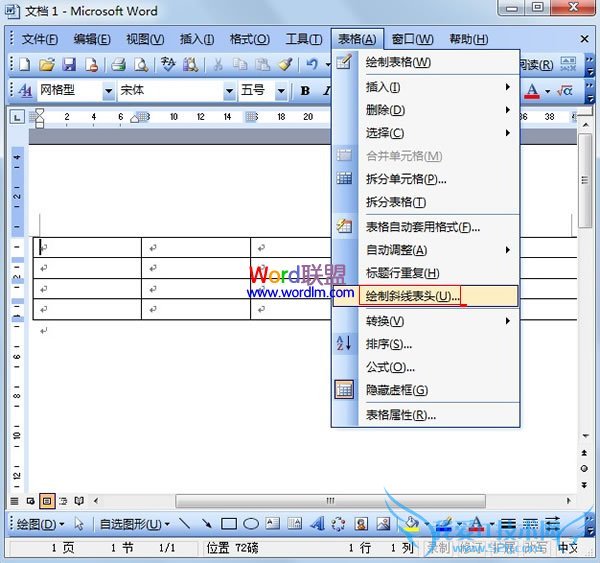
Task: Click the Paste clipboard icon
Action: coord(262,64)
